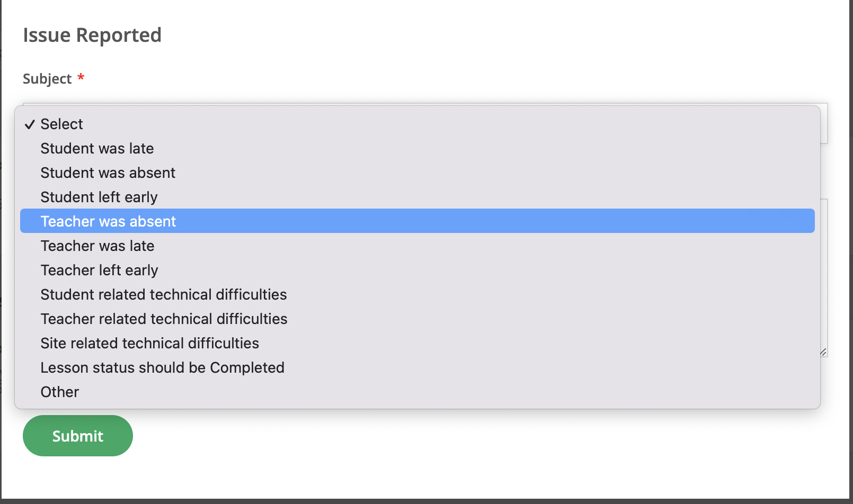
Task: Pick "Site related technical difficulties"
Action: pyautogui.click(x=149, y=344)
